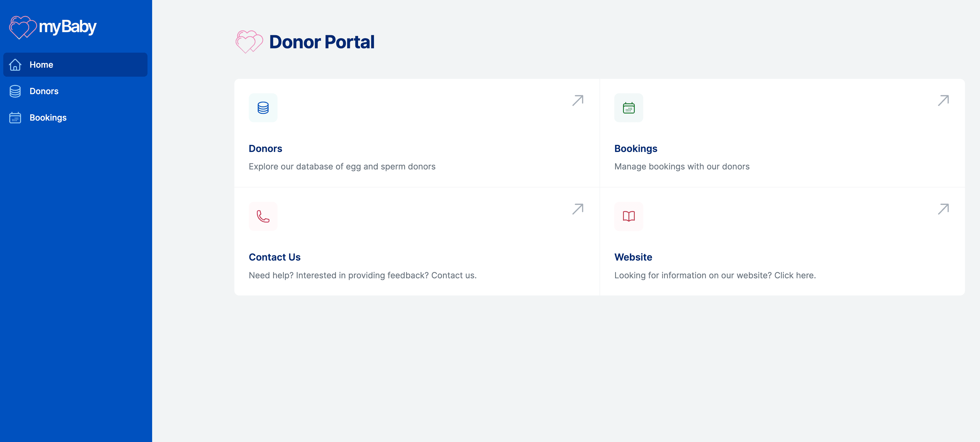Click the Bookings card description text
The width and height of the screenshot is (980, 442).
tap(682, 166)
